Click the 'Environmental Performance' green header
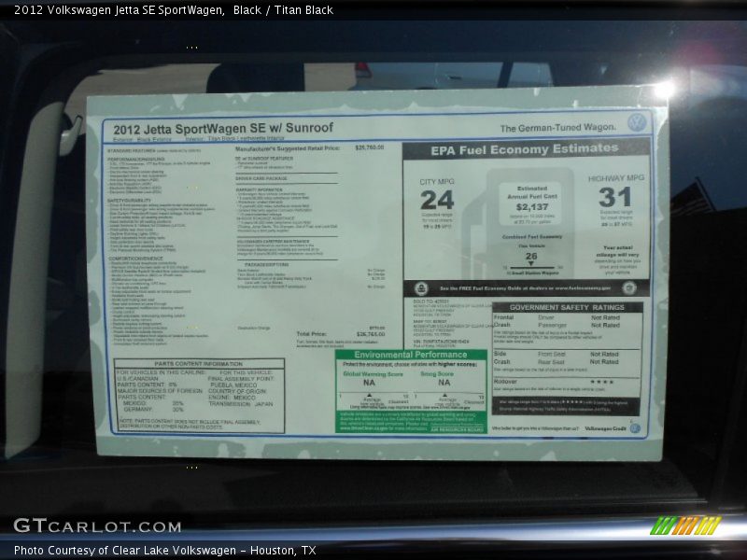The height and width of the screenshot is (560, 747). point(411,355)
